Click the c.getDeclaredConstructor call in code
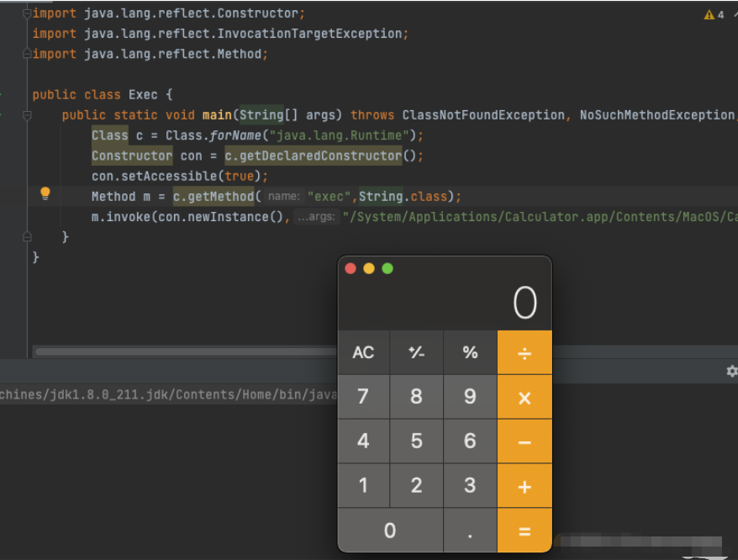738x560 pixels. click(x=314, y=156)
